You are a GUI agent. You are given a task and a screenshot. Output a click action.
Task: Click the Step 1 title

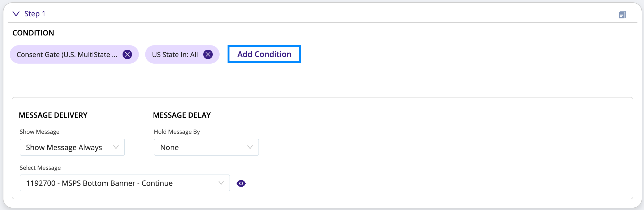click(x=35, y=14)
